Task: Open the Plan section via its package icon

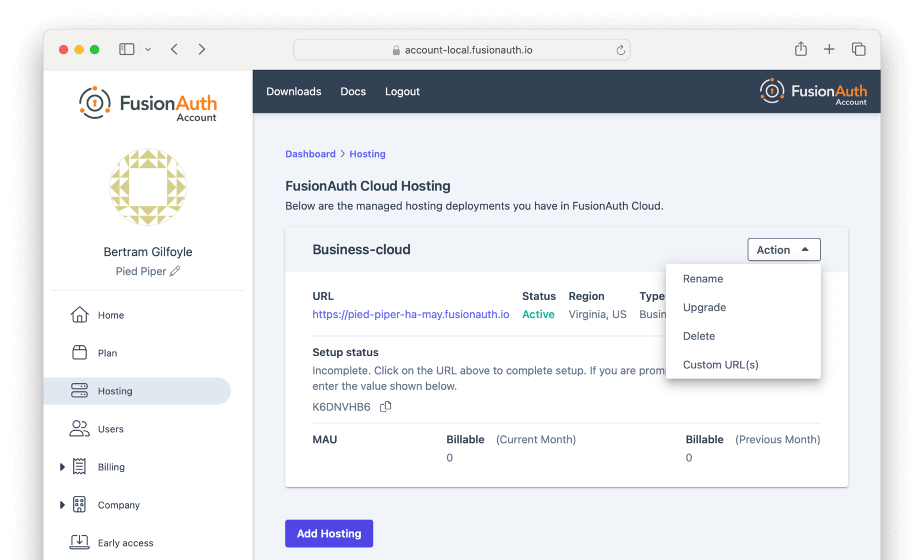Action: click(79, 353)
